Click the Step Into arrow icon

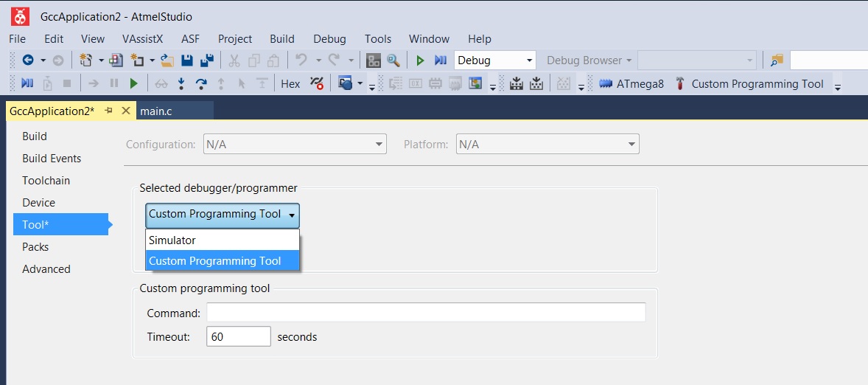[181, 83]
